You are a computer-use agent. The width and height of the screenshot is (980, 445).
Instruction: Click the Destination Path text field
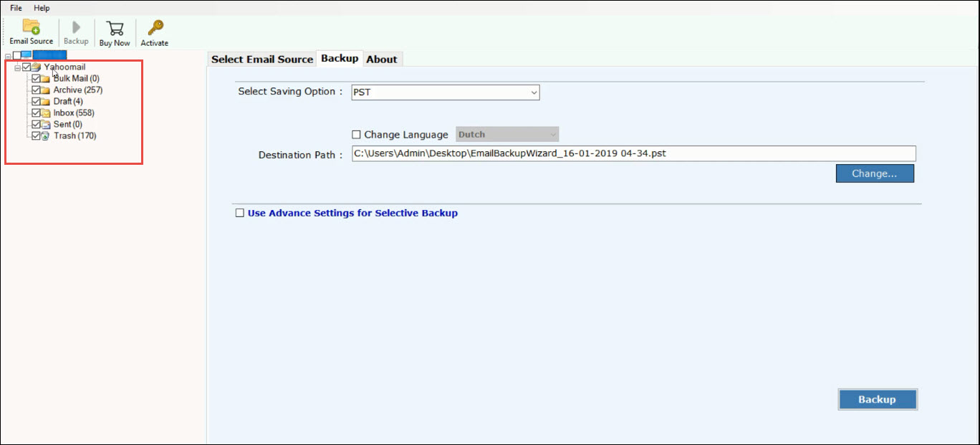pyautogui.click(x=634, y=153)
